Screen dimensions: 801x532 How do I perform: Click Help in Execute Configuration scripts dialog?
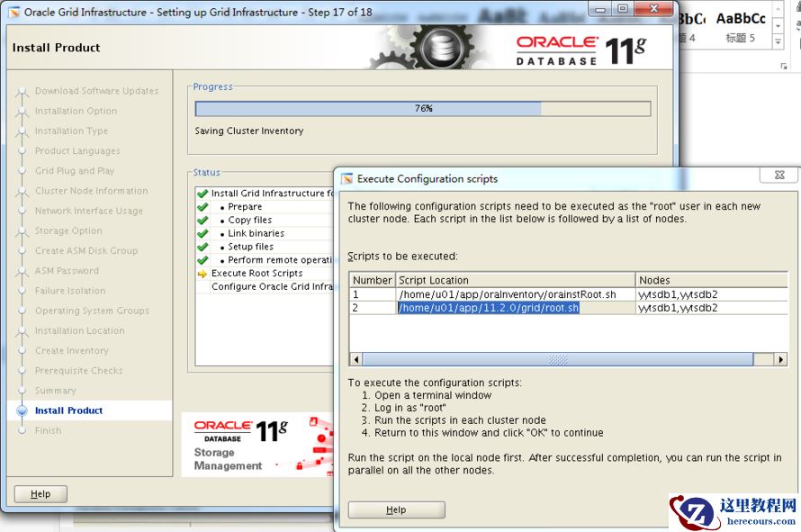pos(396,509)
